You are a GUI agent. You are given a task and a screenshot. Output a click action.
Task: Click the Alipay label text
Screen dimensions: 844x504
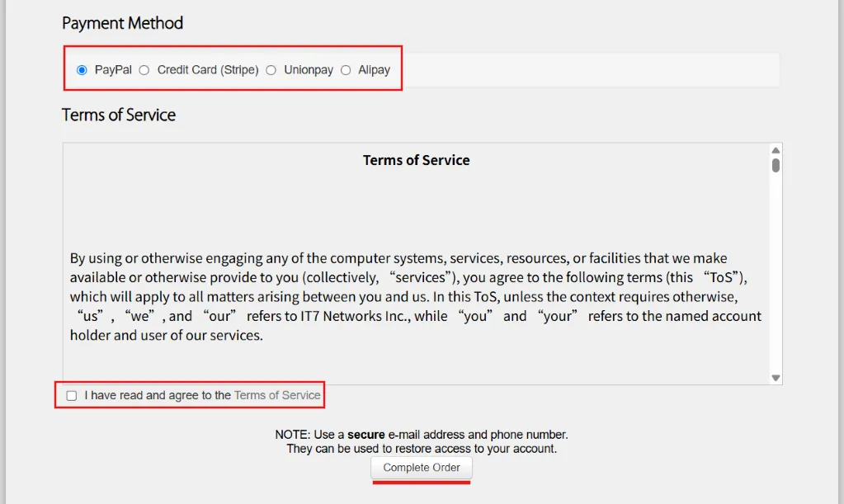[x=374, y=70]
